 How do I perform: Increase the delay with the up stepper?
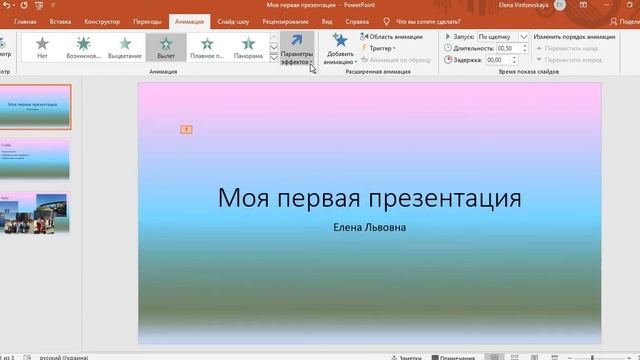click(514, 57)
